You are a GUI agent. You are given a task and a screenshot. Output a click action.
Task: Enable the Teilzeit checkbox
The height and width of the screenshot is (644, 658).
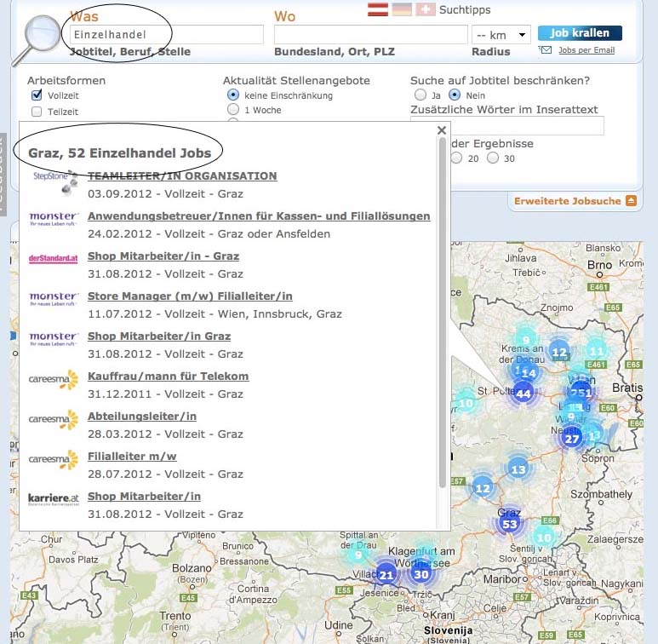[x=37, y=112]
